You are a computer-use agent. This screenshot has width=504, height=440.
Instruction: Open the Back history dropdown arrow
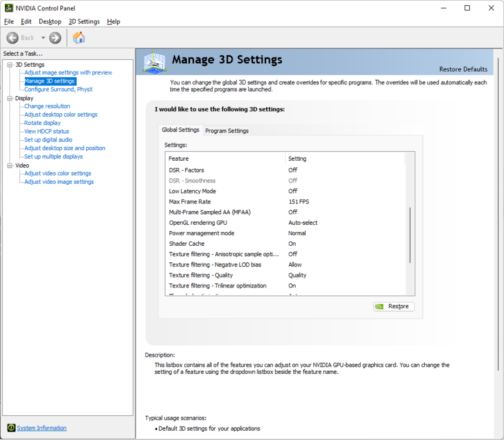(x=43, y=38)
